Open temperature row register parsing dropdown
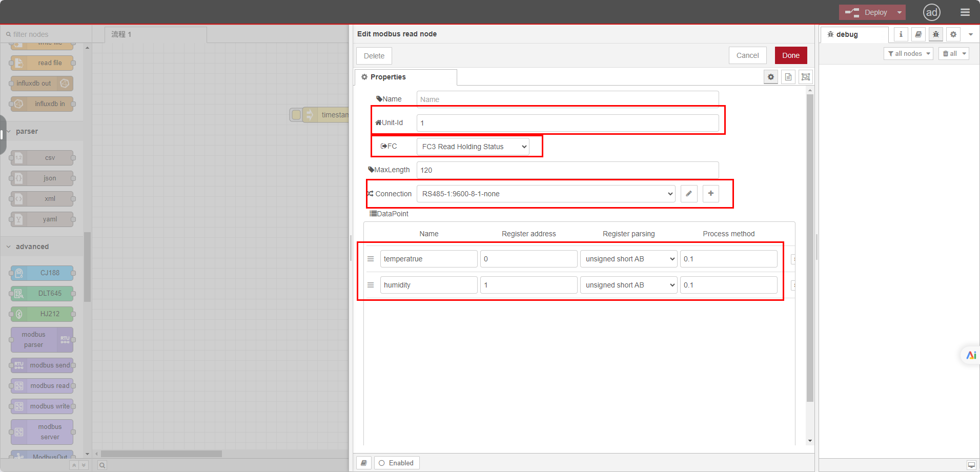This screenshot has height=472, width=980. 628,259
